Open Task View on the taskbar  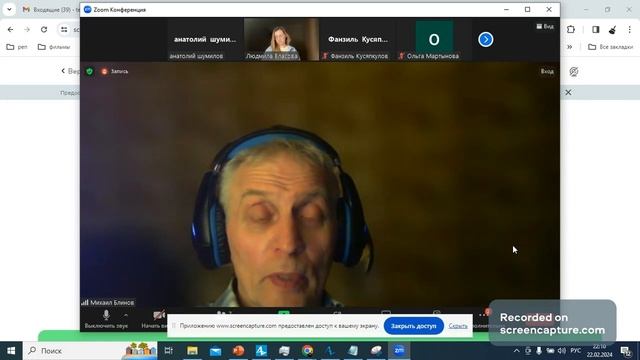[x=169, y=351]
